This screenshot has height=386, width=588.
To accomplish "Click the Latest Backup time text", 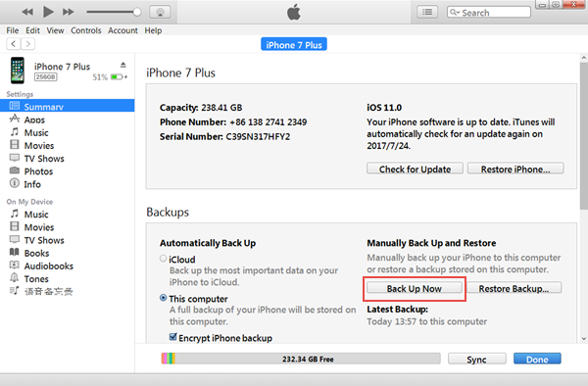I will [x=426, y=321].
